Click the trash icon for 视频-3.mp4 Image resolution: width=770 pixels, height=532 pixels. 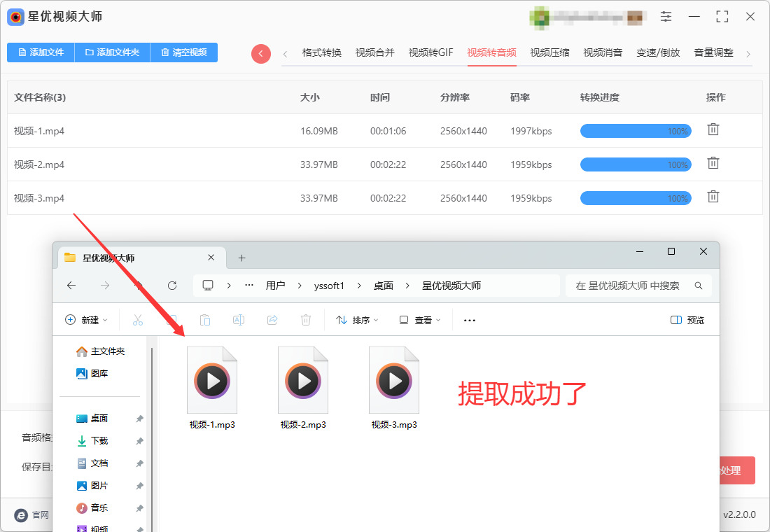[x=713, y=197]
